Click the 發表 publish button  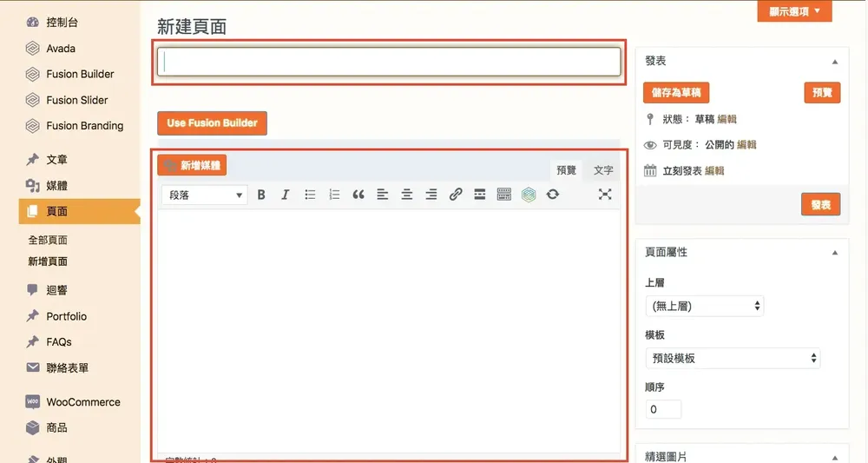(820, 204)
